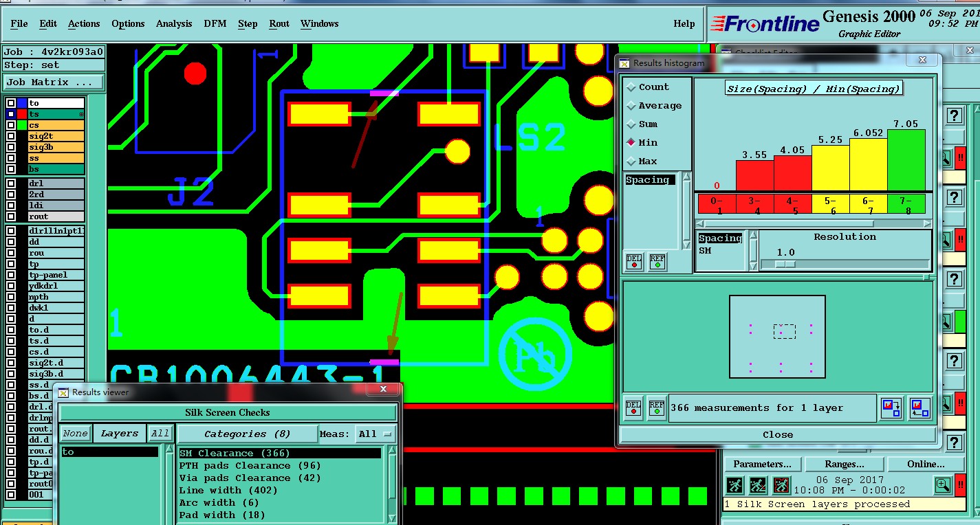The height and width of the screenshot is (525, 980).
Task: Open File menu
Action: pyautogui.click(x=19, y=23)
